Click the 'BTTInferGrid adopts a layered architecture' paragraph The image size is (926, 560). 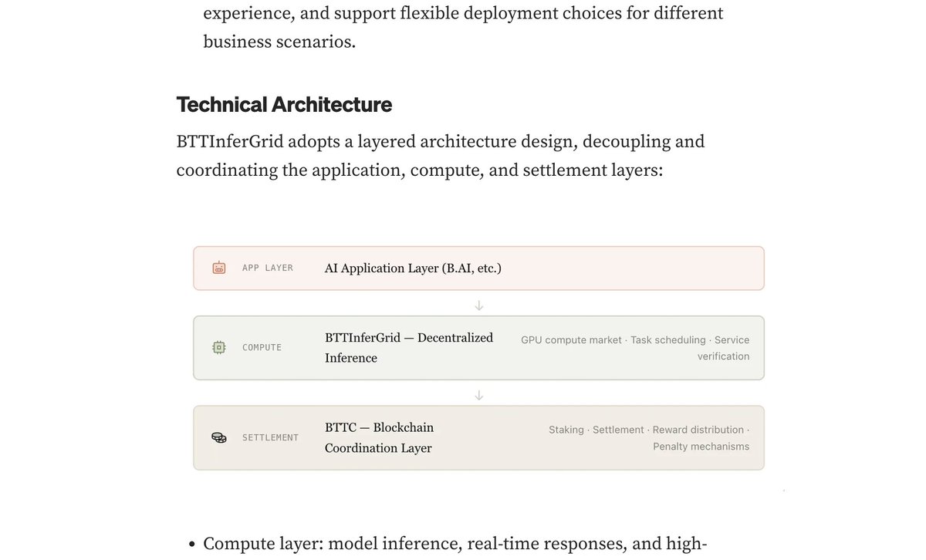point(441,156)
